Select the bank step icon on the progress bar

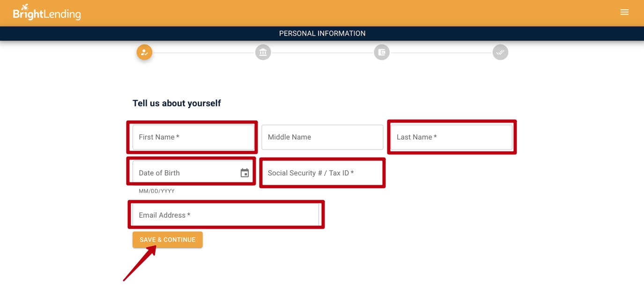[x=263, y=52]
